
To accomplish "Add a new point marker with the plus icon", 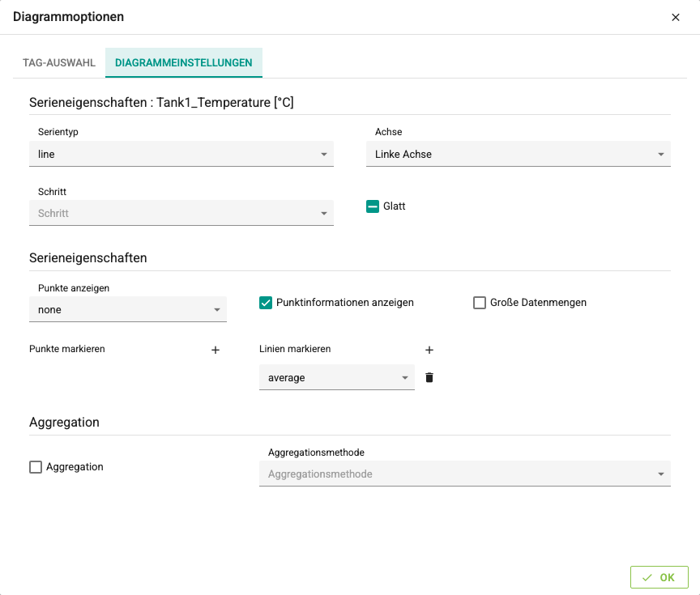I will coord(216,351).
